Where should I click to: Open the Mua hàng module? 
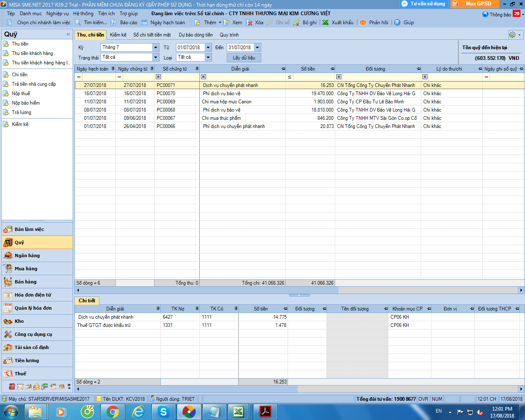37,269
